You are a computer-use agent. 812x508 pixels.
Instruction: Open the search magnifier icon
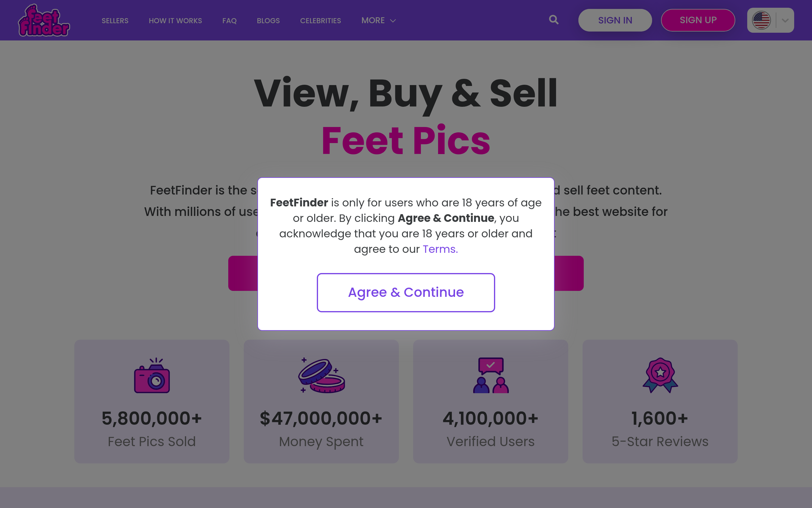click(x=553, y=20)
